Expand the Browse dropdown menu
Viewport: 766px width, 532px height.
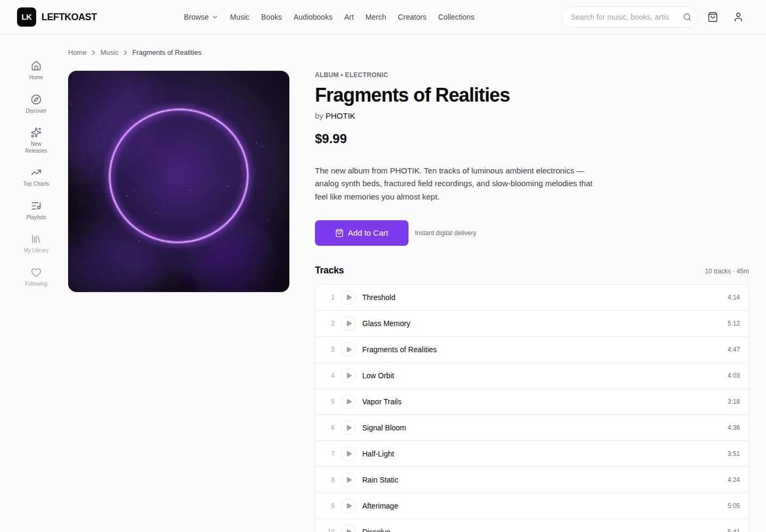click(201, 17)
